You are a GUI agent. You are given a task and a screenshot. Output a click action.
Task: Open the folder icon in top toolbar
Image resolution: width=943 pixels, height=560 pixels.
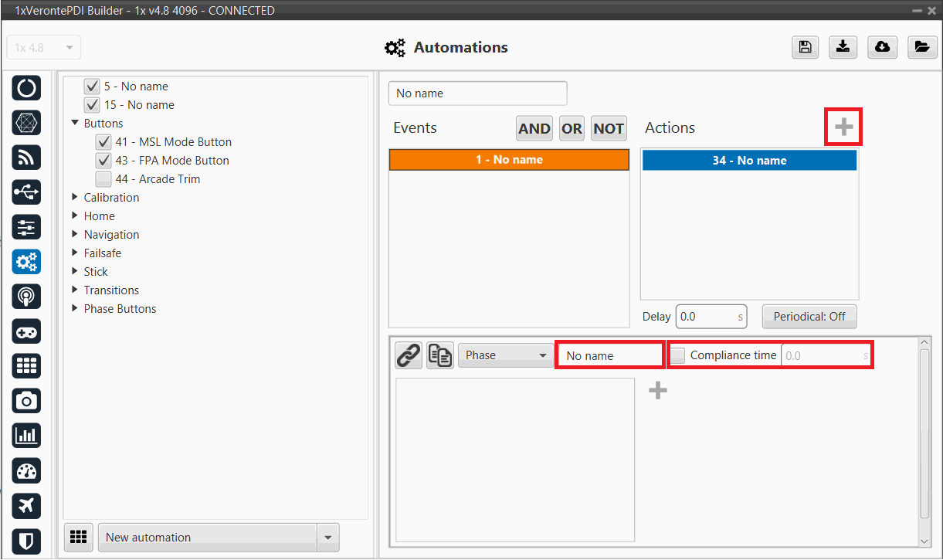click(x=921, y=47)
